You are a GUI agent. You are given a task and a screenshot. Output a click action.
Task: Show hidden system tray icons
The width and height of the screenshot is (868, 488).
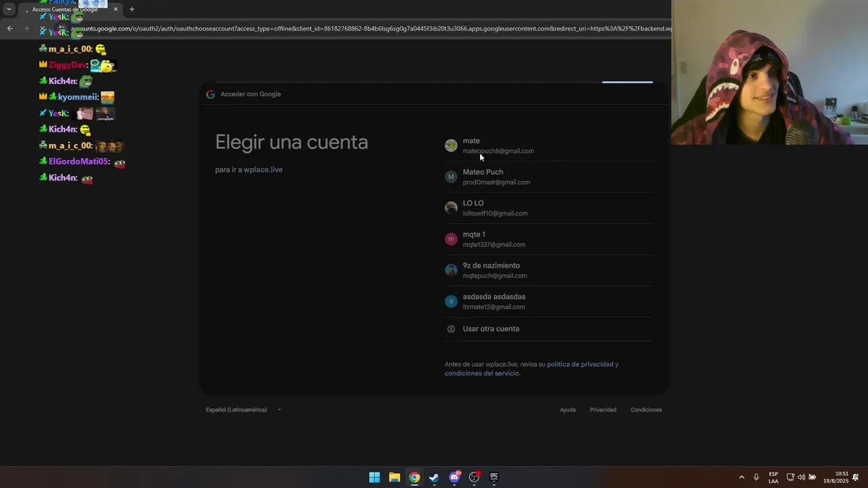point(741,477)
